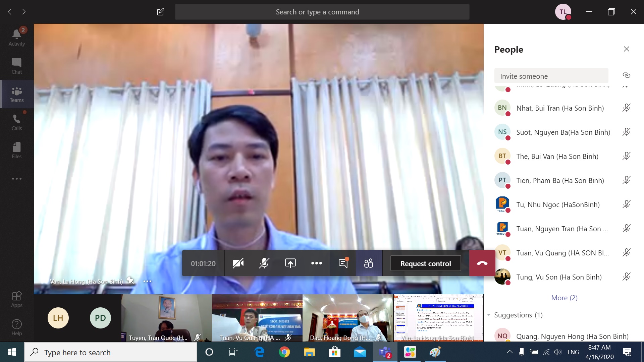Start a new chat with compose icon

tap(160, 12)
